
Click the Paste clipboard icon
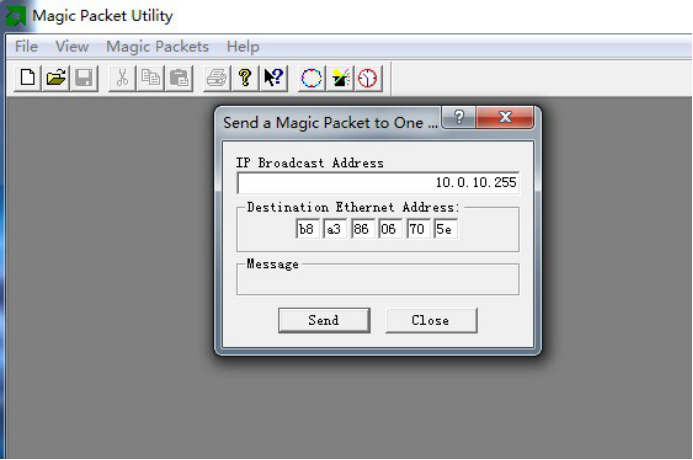179,78
